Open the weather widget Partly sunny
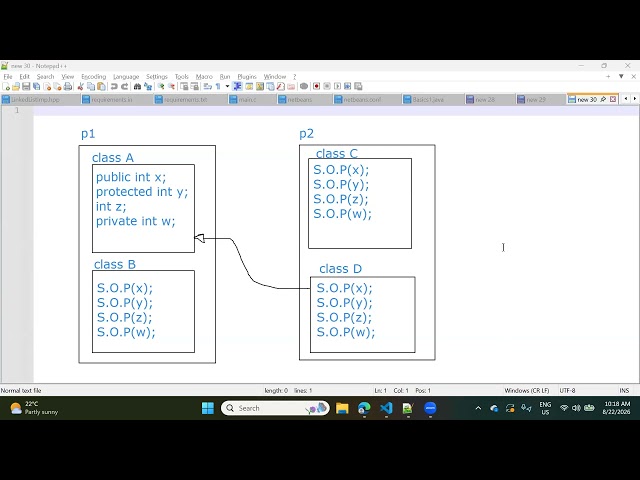Viewport: 640px width, 480px height. pyautogui.click(x=34, y=408)
